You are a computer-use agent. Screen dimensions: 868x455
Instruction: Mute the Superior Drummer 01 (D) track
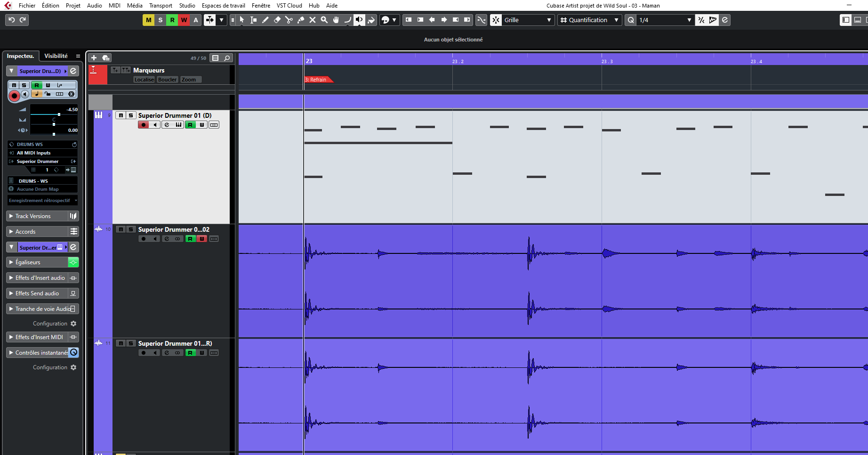point(121,115)
